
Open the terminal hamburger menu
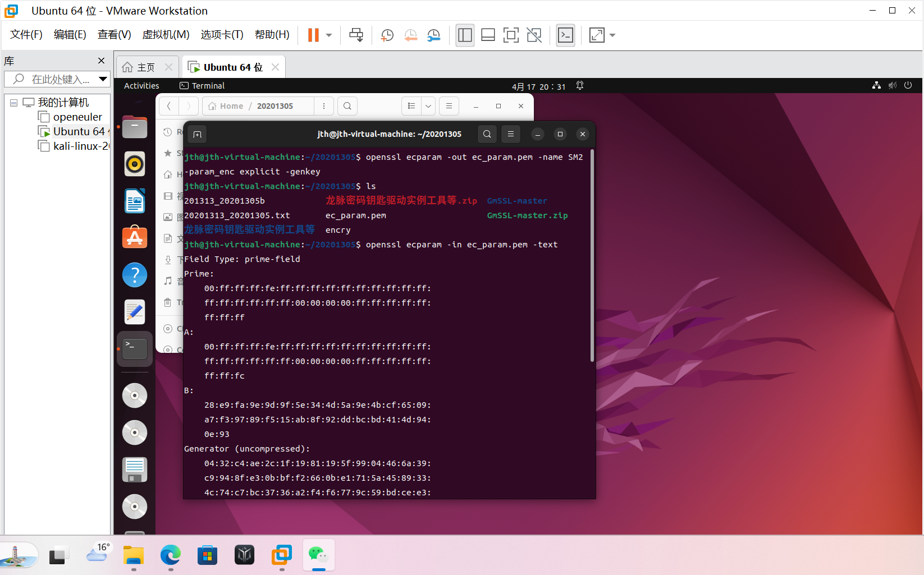(x=511, y=134)
